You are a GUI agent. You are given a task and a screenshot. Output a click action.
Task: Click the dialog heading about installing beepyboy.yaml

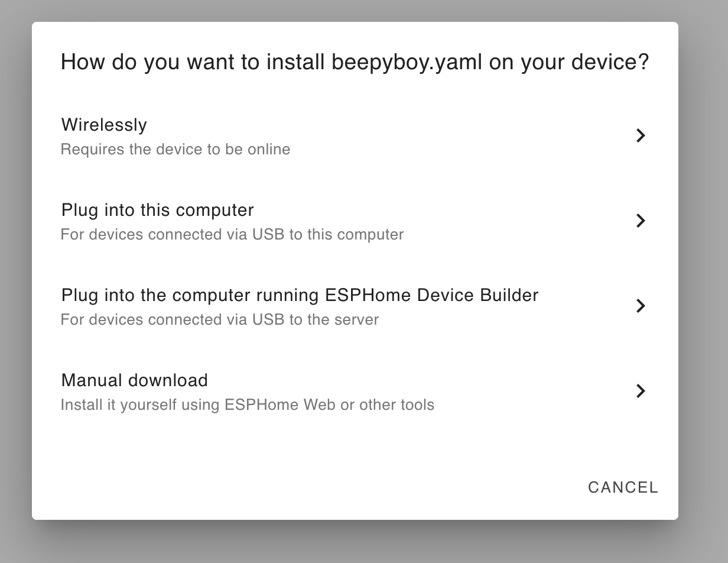355,62
